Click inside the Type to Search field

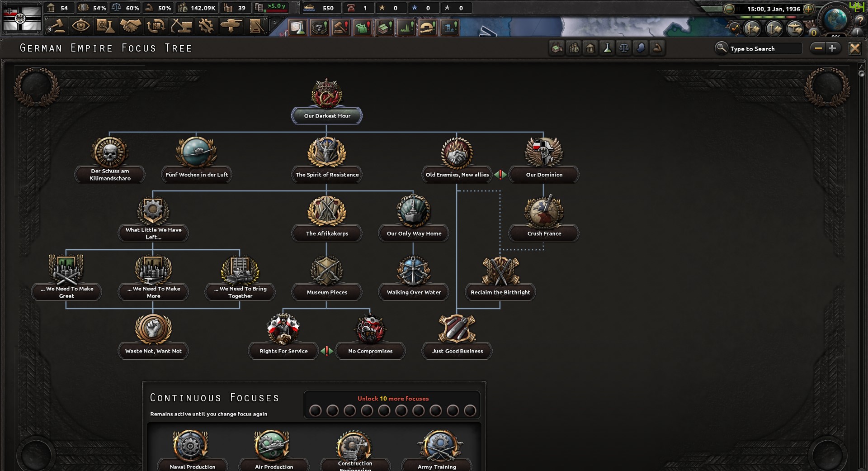[x=764, y=48]
